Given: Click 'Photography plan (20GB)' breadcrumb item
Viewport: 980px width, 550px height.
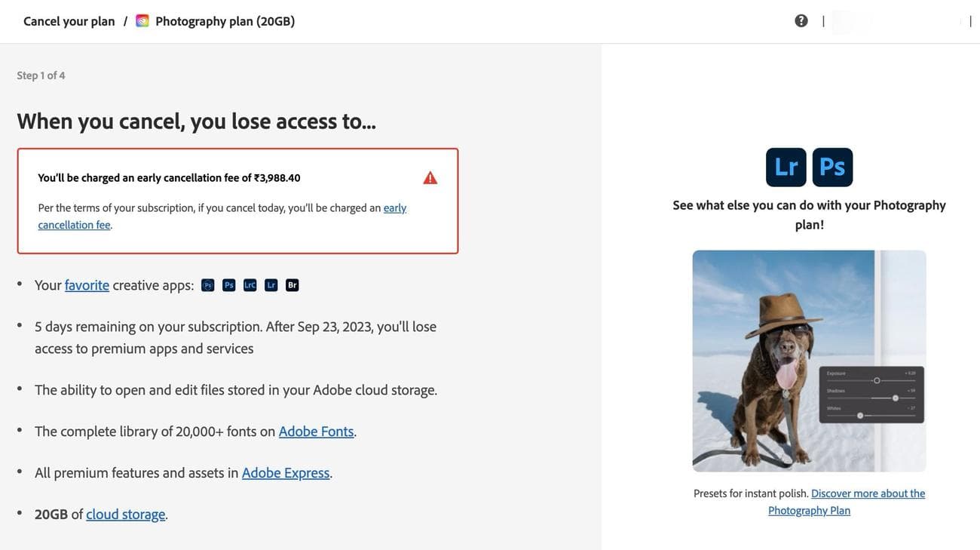Looking at the screenshot, I should [225, 21].
